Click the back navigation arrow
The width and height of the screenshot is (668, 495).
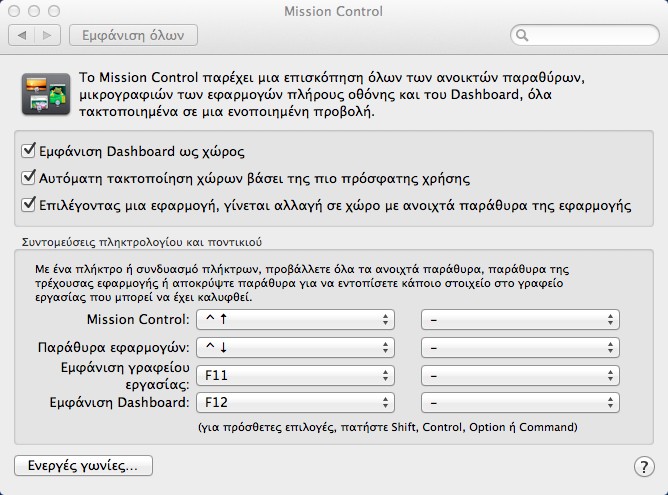[22, 35]
